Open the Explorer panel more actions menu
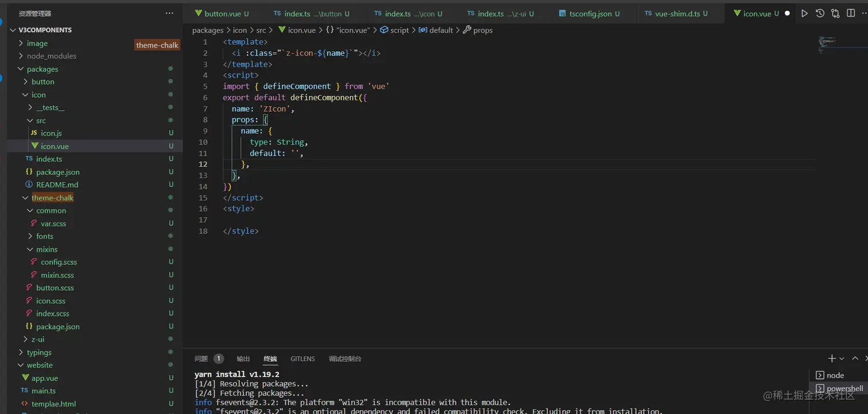The width and height of the screenshot is (868, 414). pyautogui.click(x=169, y=13)
